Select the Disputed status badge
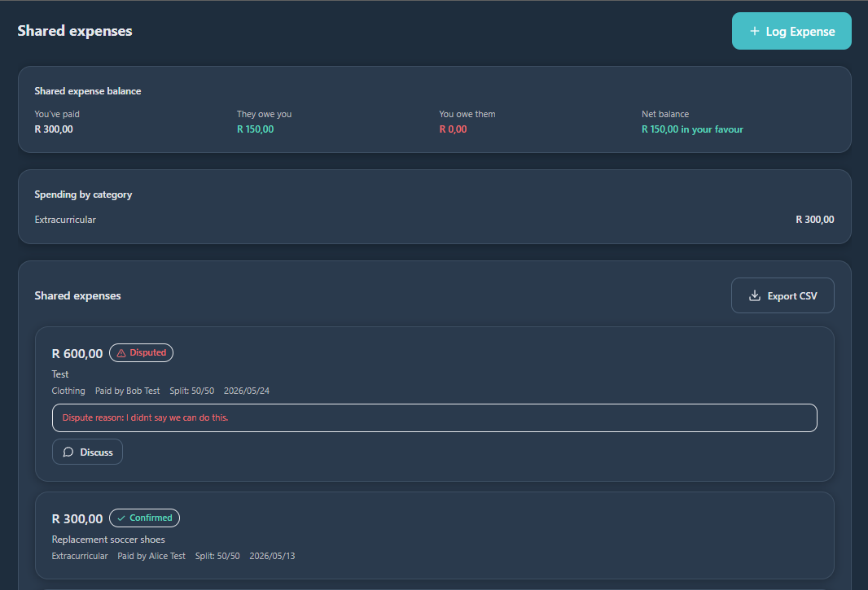The image size is (868, 590). [x=141, y=352]
